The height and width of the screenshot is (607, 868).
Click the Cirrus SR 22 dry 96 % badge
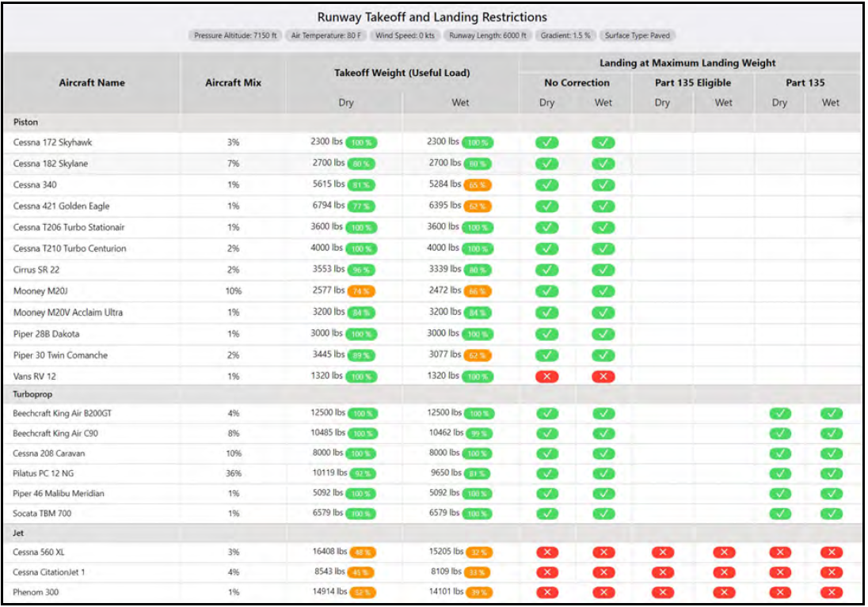(361, 270)
